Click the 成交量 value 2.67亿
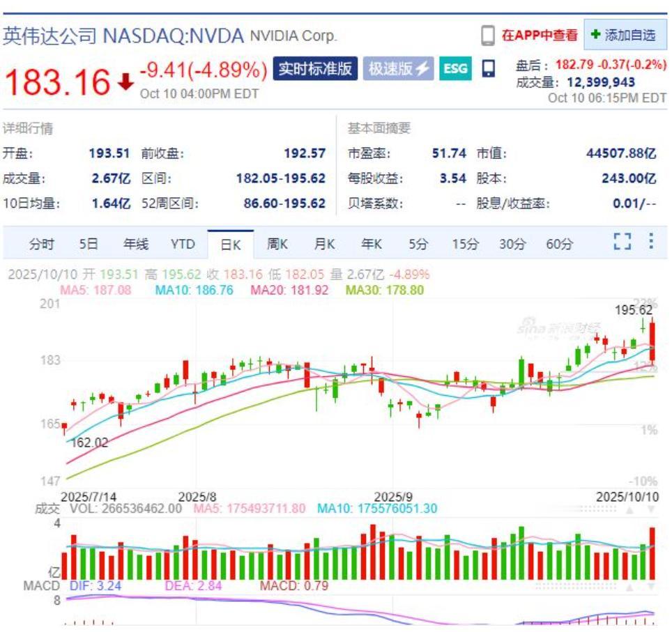 click(111, 178)
